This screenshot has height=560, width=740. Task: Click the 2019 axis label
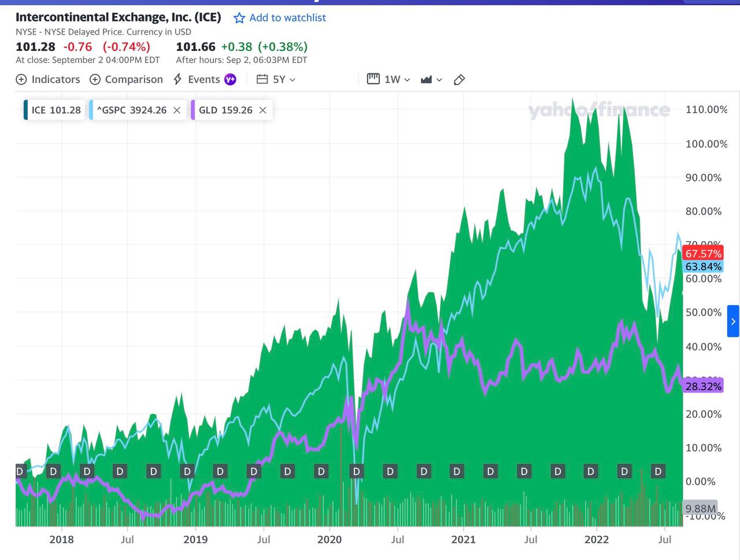coord(195,539)
